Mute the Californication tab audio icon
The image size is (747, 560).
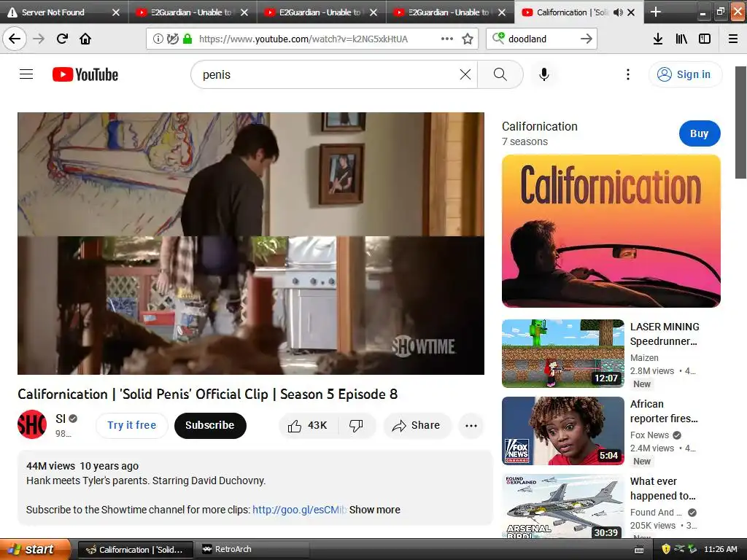(x=618, y=12)
